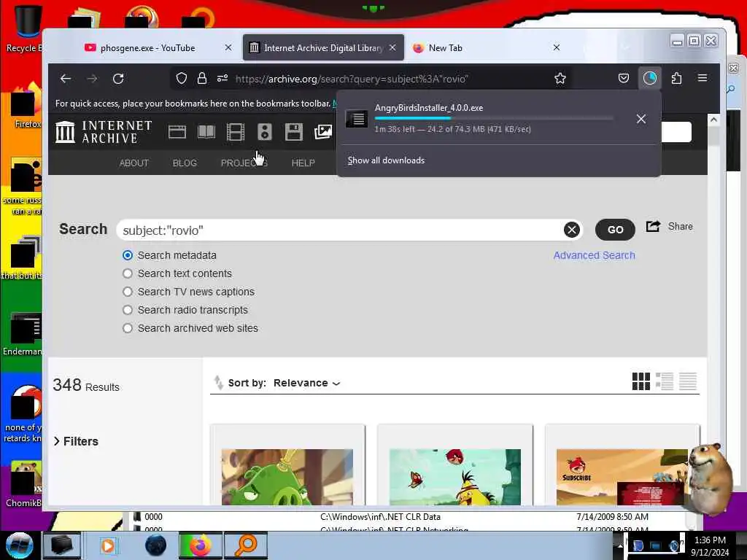Open HELP menu item
This screenshot has width=747, height=560.
click(x=303, y=163)
